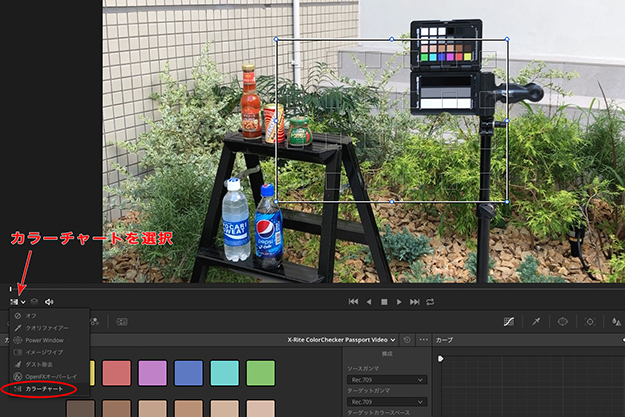The image size is (625, 417).
Task: Choose Power Window in overlay menu
Action: 44,340
